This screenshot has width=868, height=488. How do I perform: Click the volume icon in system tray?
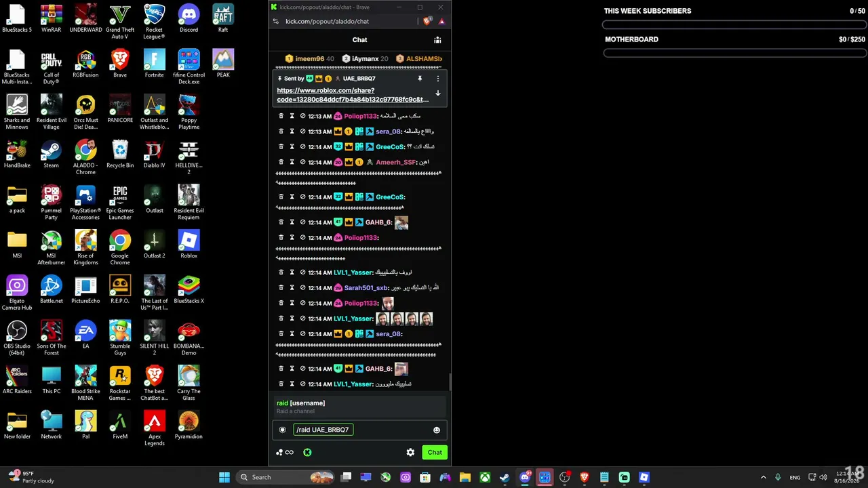click(x=824, y=477)
